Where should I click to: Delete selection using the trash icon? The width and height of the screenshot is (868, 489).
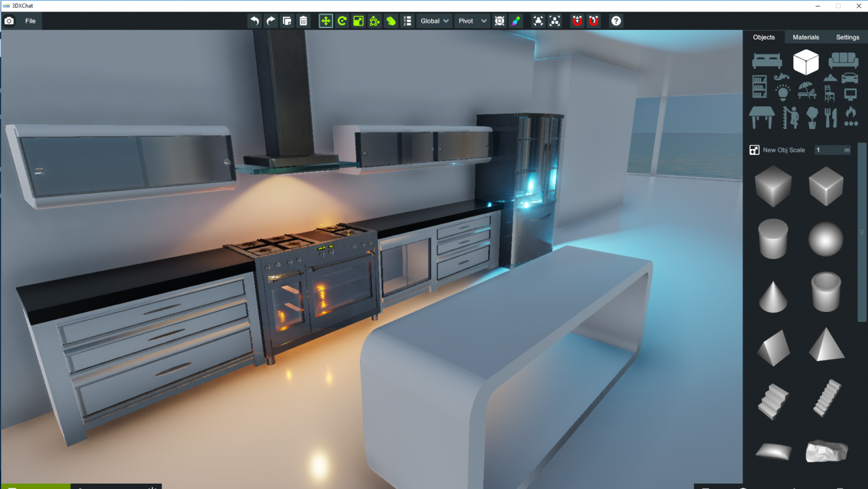(303, 21)
